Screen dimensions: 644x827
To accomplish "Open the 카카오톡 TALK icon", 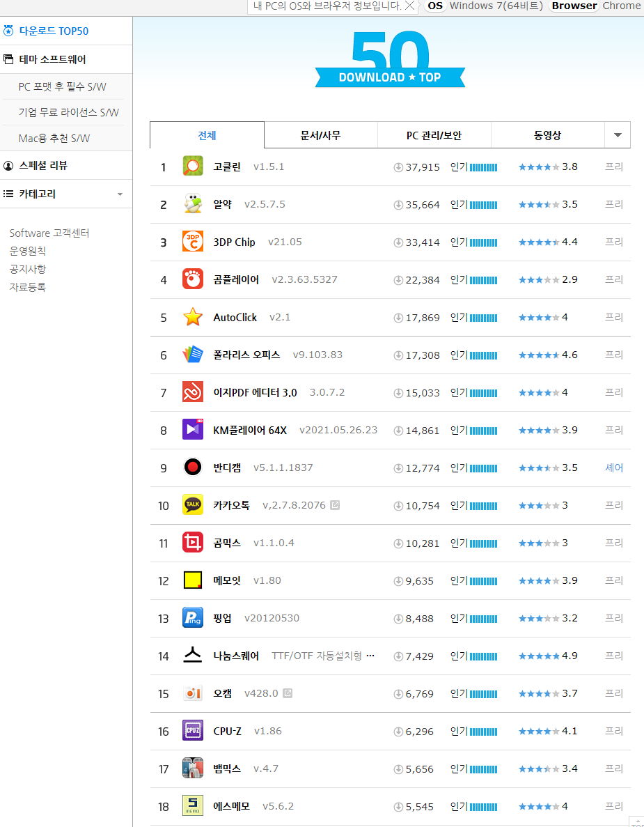I will pyautogui.click(x=193, y=505).
